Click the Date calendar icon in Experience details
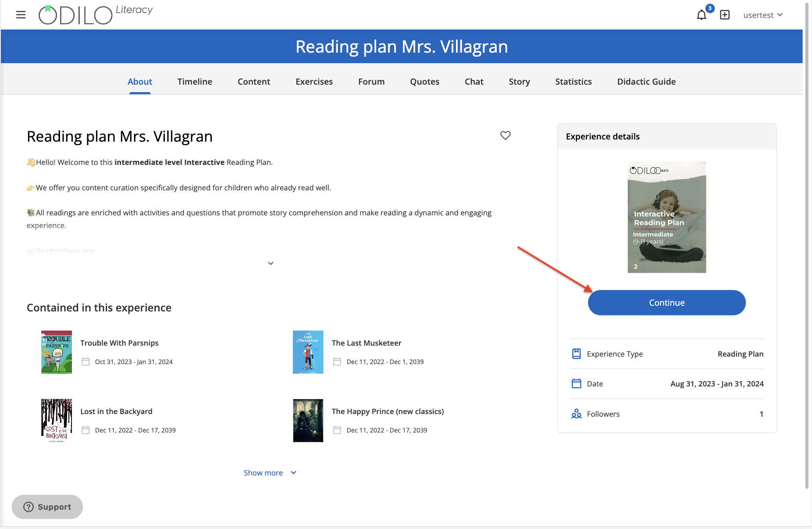Screen dimensions: 812x529 coord(577,383)
